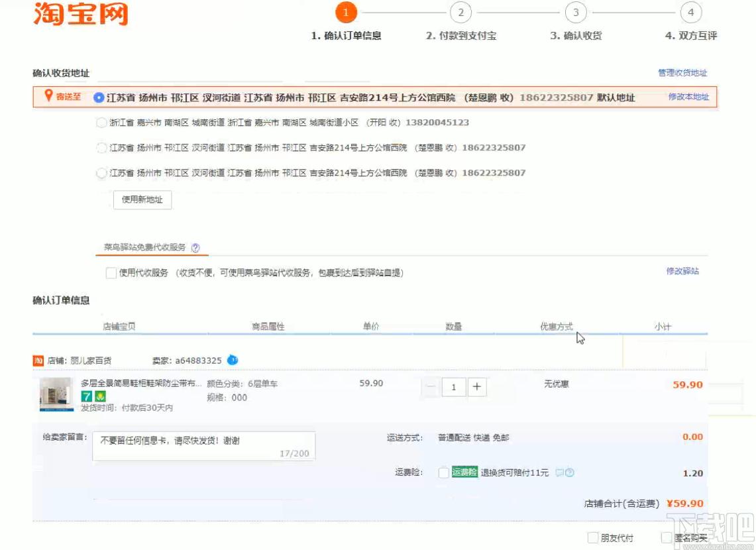Viewport: 756px width, 550px height.
Task: Click 优惠方式 column header
Action: pos(557,326)
